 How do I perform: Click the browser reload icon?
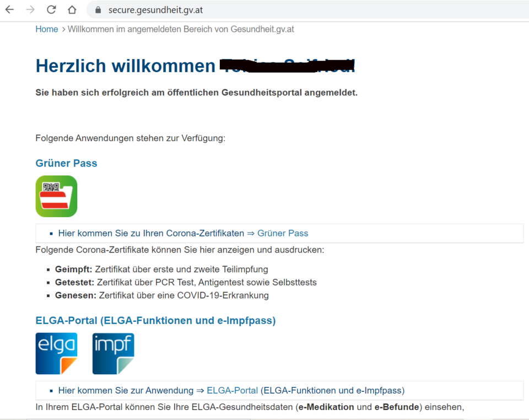click(51, 9)
